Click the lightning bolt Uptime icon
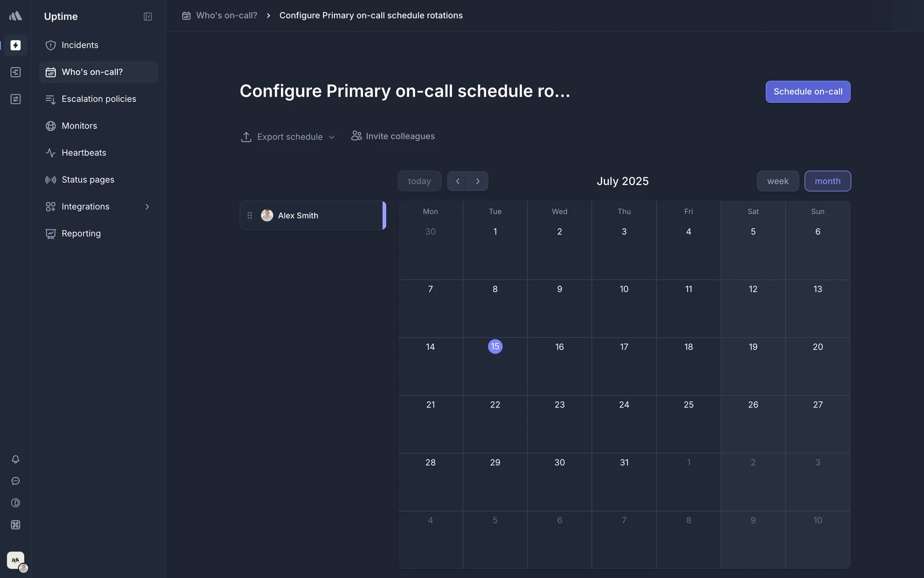The image size is (924, 578). pos(15,45)
